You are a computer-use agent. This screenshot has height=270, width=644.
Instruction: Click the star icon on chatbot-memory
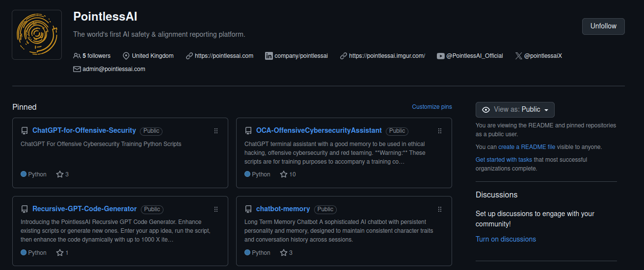click(284, 253)
